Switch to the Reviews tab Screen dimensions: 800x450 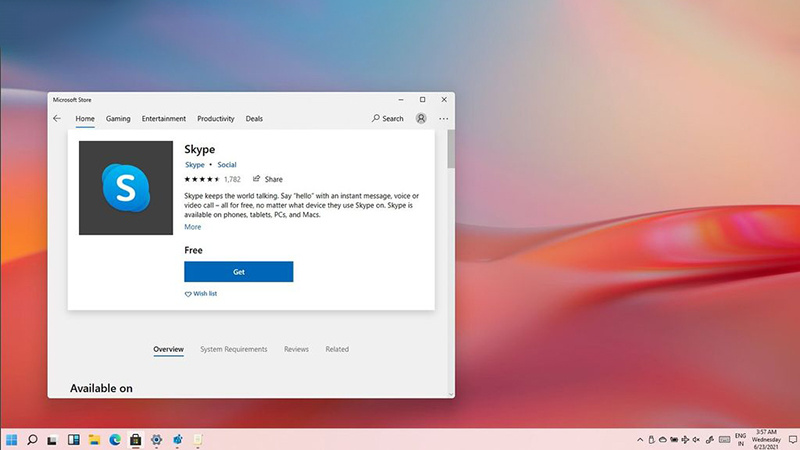coord(296,349)
